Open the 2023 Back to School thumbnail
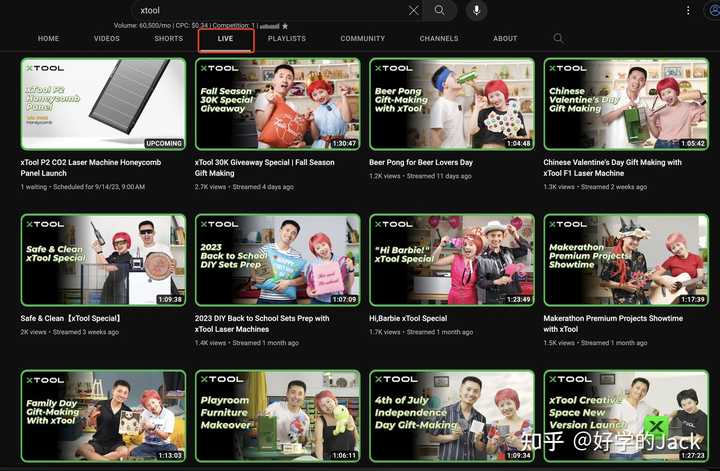 (277, 260)
